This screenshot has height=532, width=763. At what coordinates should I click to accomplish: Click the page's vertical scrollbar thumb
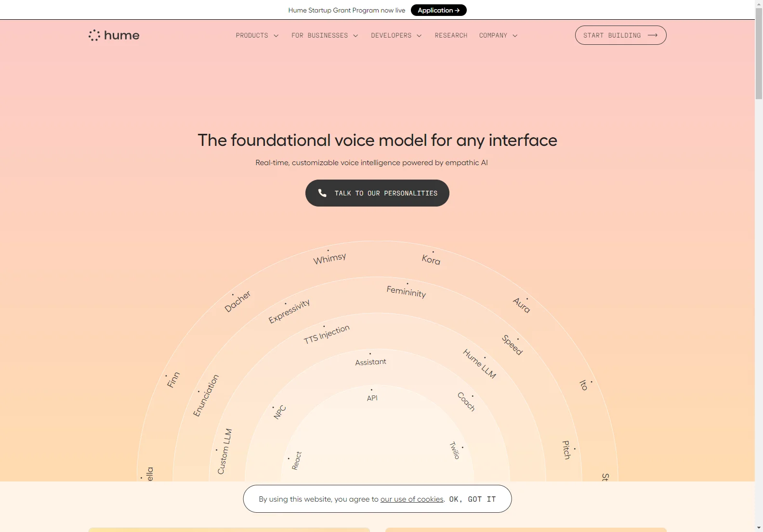(x=759, y=53)
